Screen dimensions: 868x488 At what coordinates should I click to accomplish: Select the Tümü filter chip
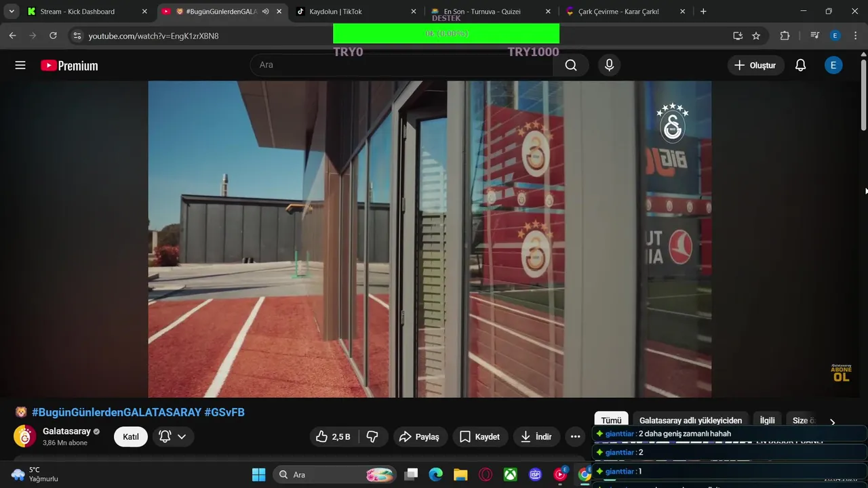click(x=611, y=420)
